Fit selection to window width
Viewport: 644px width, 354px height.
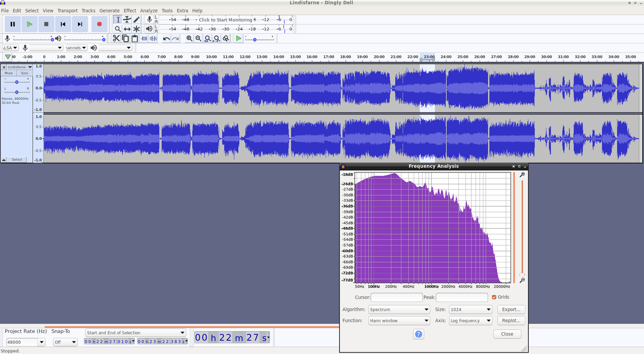point(207,38)
